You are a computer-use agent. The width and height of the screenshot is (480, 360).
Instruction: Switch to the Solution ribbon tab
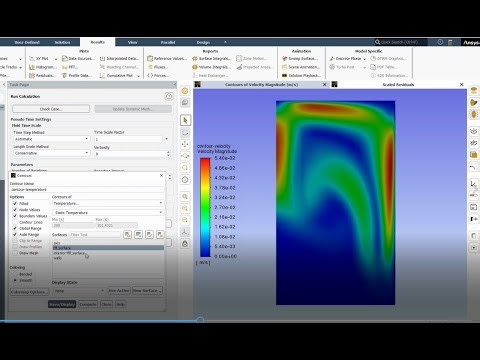(62, 42)
